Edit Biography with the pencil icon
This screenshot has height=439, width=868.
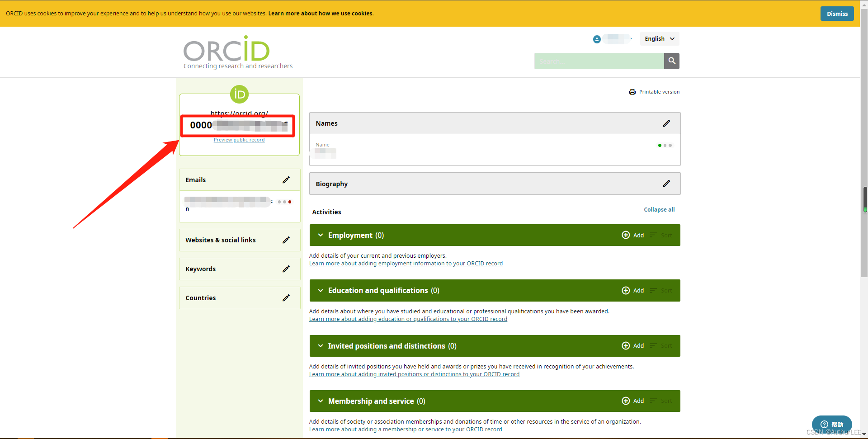666,184
